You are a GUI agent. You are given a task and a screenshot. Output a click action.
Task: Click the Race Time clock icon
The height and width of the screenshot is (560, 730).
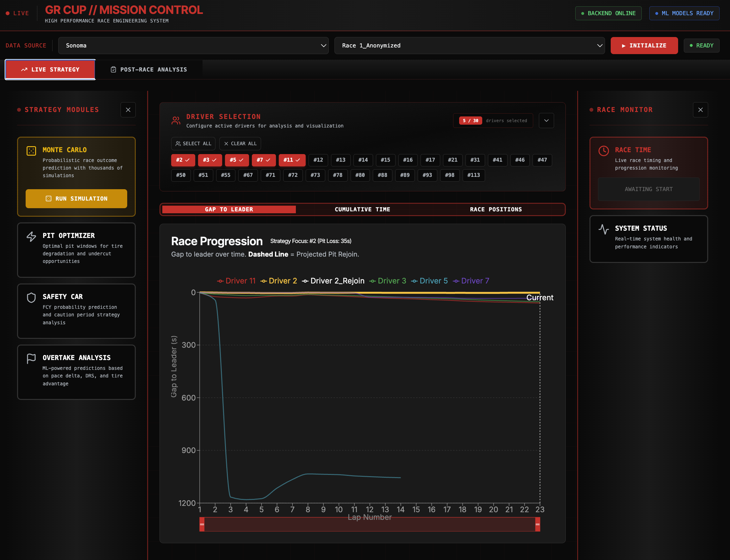pos(604,151)
